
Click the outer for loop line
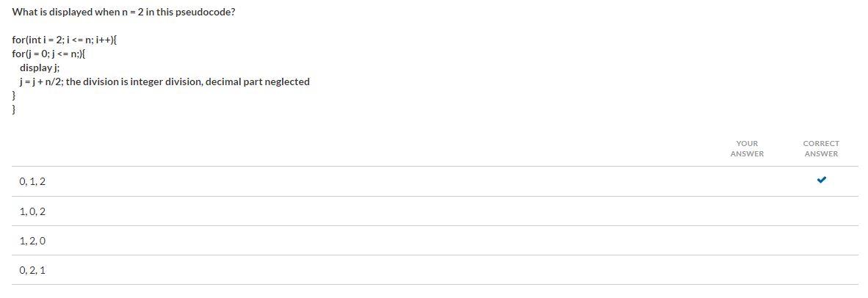(x=64, y=40)
